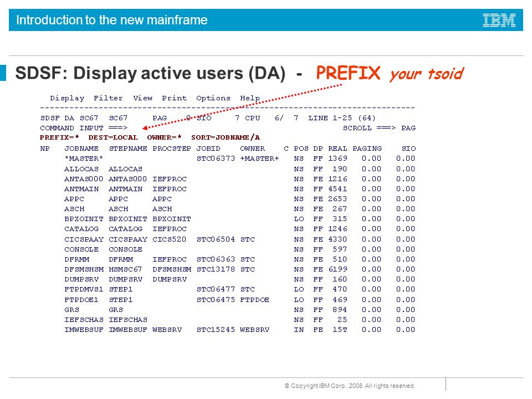Image resolution: width=532 pixels, height=399 pixels.
Task: Select the FTPDOE1 job name
Action: pos(81,300)
